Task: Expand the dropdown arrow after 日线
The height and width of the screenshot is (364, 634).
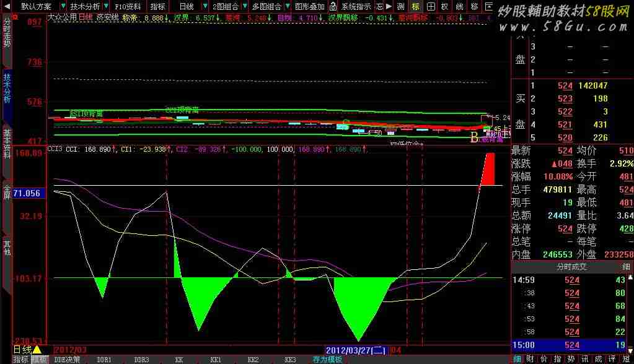Action: 205,6
